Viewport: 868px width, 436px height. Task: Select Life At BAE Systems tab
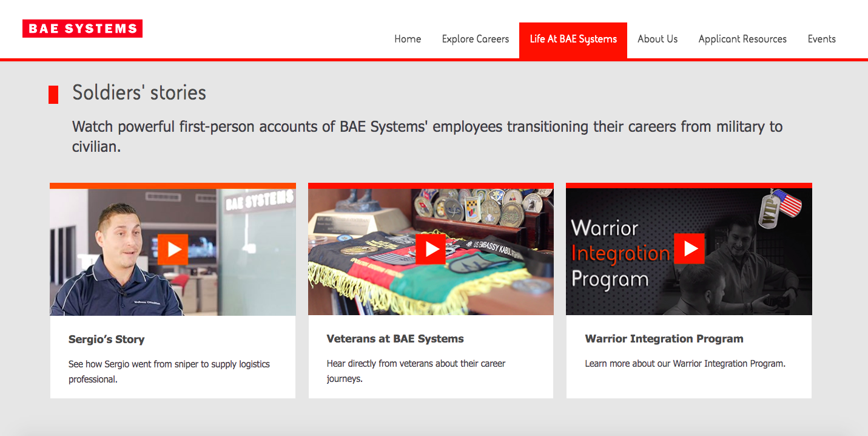tap(573, 40)
